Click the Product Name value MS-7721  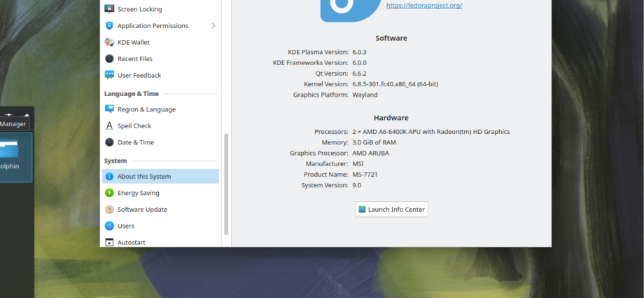(x=365, y=175)
